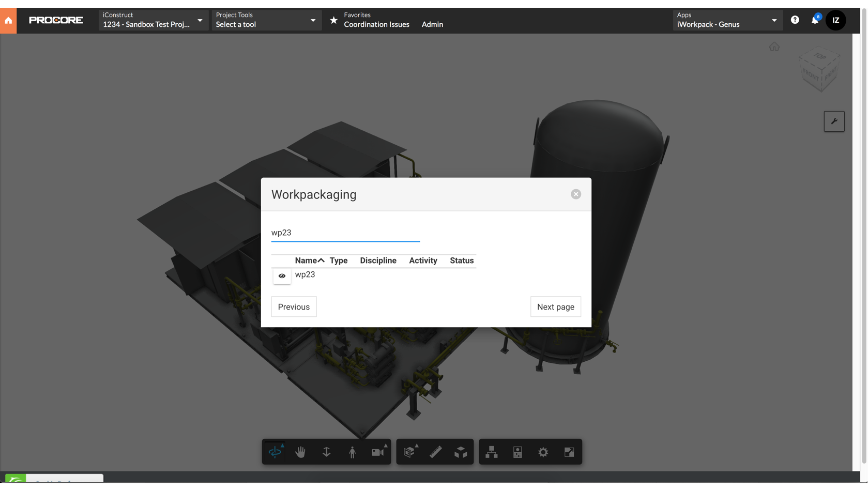Click the wp23 search input field

(345, 233)
